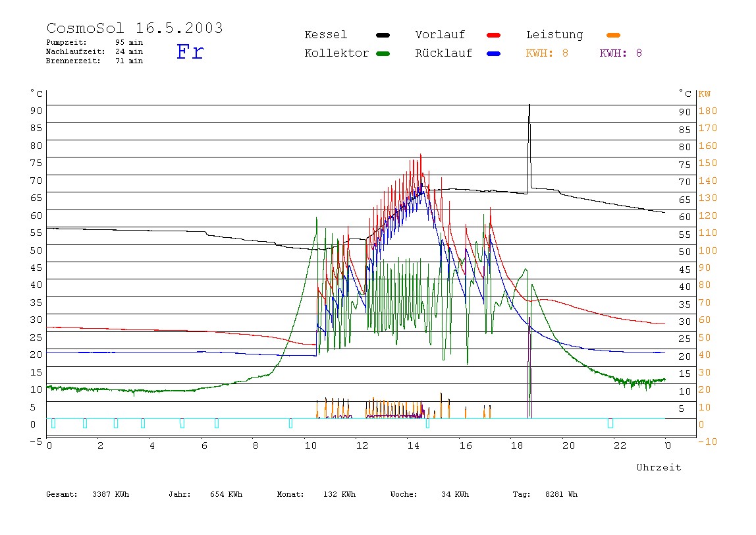This screenshot has width=756, height=535.
Task: Click the Tag value 8281 Wh
Action: pos(561,494)
